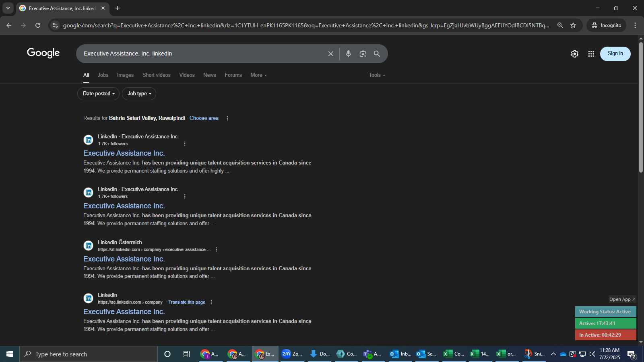Clear the search box with the X icon
644x362 pixels.
click(x=330, y=54)
